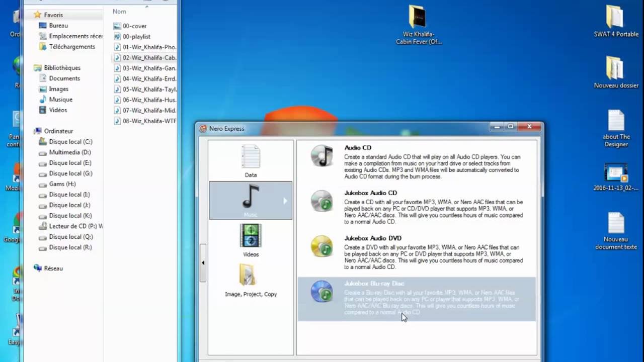Click the Jukebox Blu-ray Disc icon

pyautogui.click(x=322, y=291)
